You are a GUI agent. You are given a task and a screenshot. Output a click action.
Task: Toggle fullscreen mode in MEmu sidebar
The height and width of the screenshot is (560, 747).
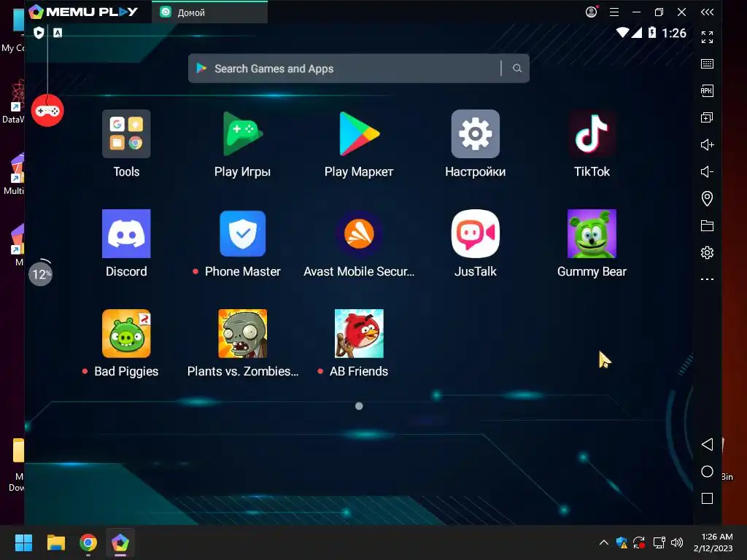[707, 37]
